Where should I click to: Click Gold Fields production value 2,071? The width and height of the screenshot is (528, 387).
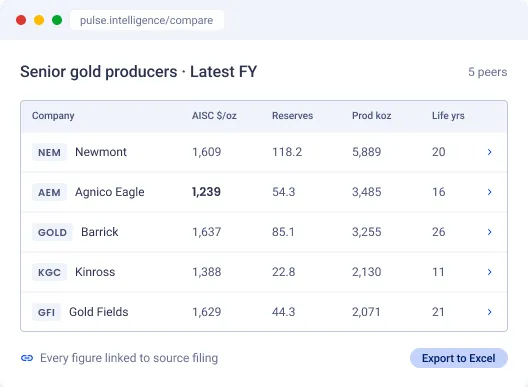coord(366,312)
